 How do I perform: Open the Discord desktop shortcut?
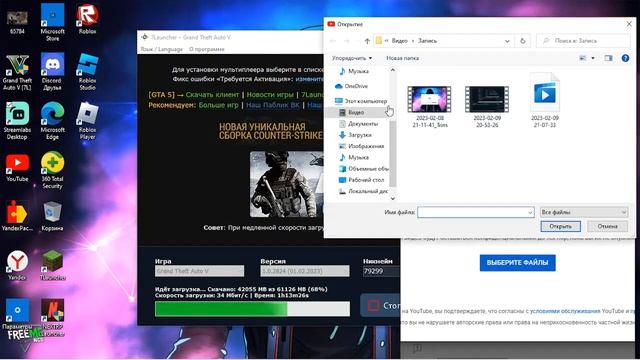[x=52, y=72]
